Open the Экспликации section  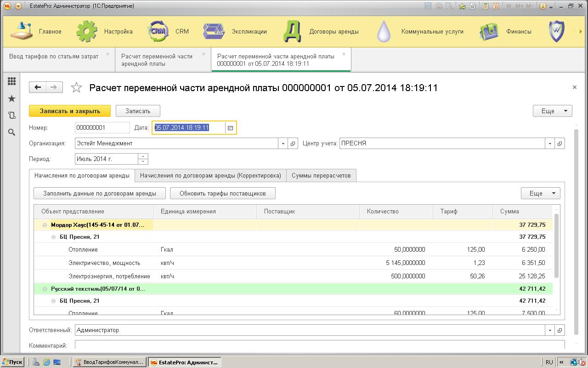click(x=235, y=32)
